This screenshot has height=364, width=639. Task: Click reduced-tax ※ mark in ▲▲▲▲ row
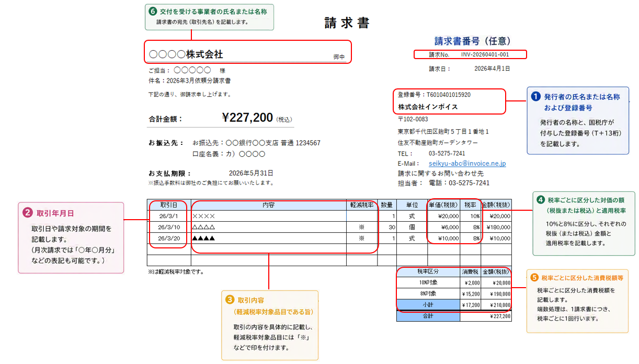coord(361,238)
